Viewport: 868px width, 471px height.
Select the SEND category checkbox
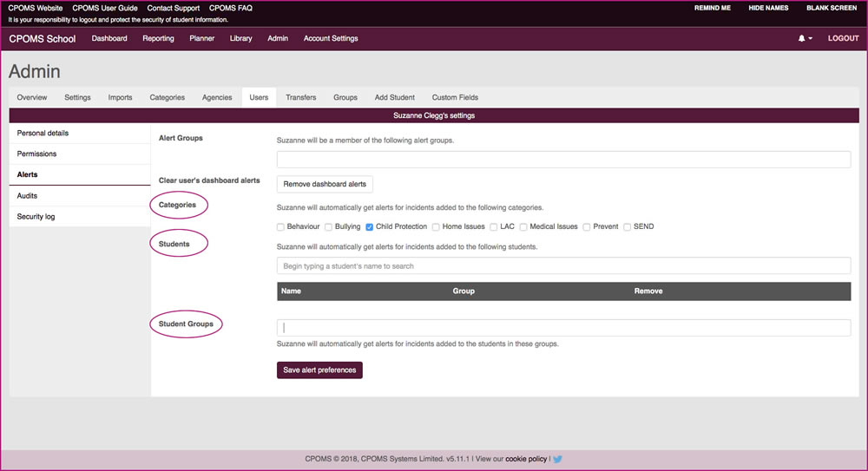[628, 227]
